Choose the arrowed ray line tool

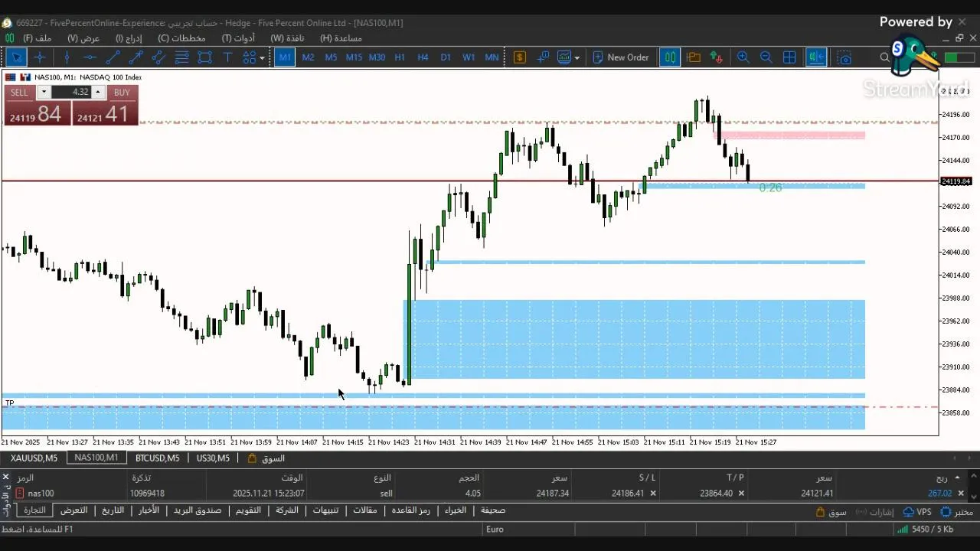pos(136,57)
